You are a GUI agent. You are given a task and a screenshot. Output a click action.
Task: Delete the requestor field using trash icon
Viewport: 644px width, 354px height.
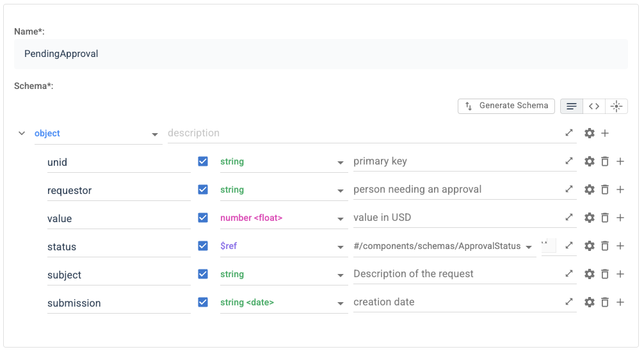pyautogui.click(x=605, y=189)
